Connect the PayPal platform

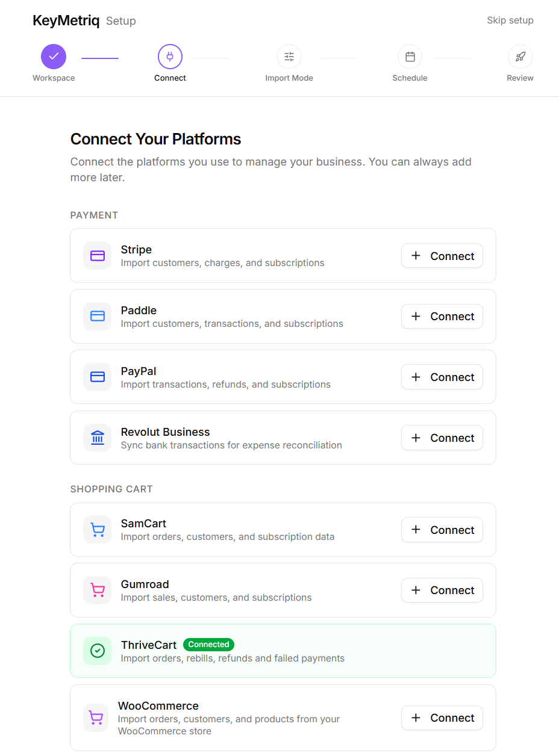click(x=442, y=377)
